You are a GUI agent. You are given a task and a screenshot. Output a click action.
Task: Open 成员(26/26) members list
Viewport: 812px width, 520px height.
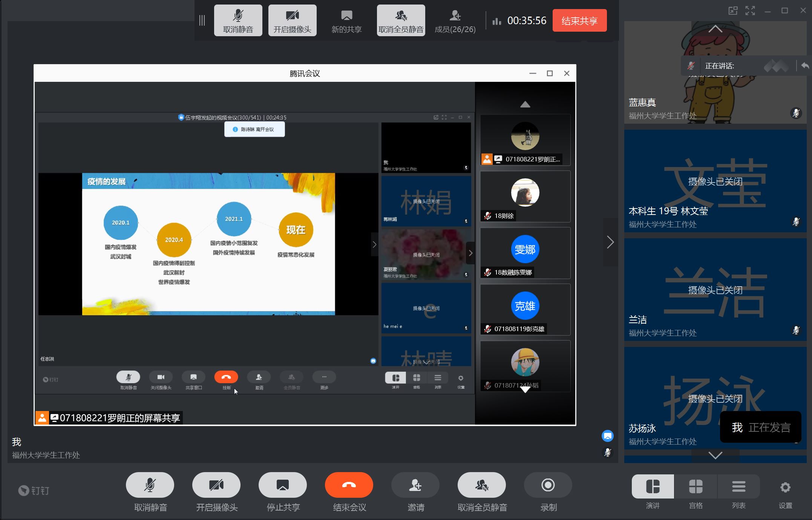455,20
